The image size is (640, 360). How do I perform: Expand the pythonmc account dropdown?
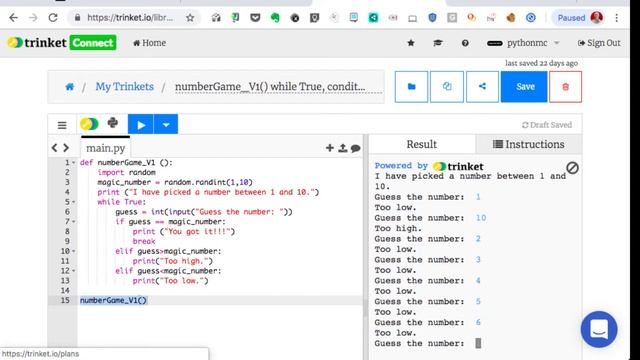(x=523, y=43)
